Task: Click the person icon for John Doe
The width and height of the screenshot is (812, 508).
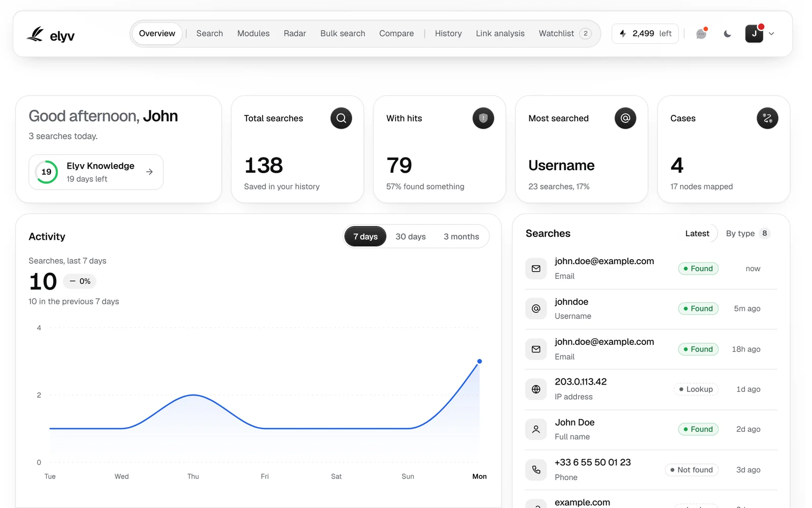Action: 536,429
